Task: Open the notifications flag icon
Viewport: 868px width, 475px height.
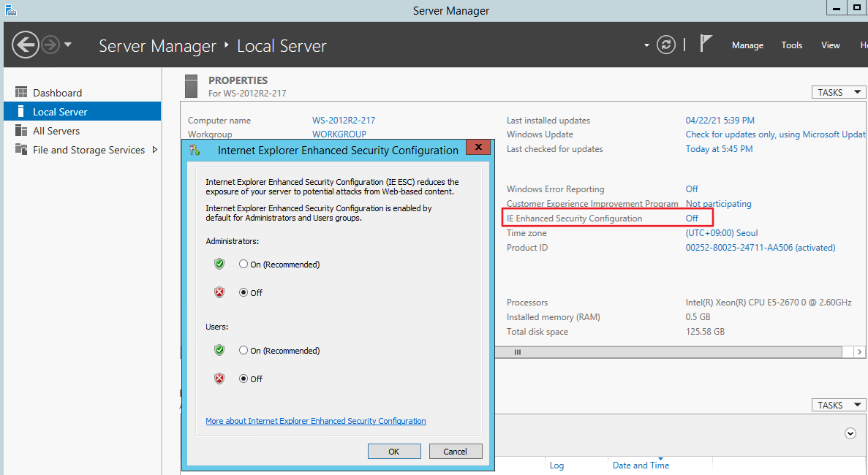Action: click(x=706, y=45)
